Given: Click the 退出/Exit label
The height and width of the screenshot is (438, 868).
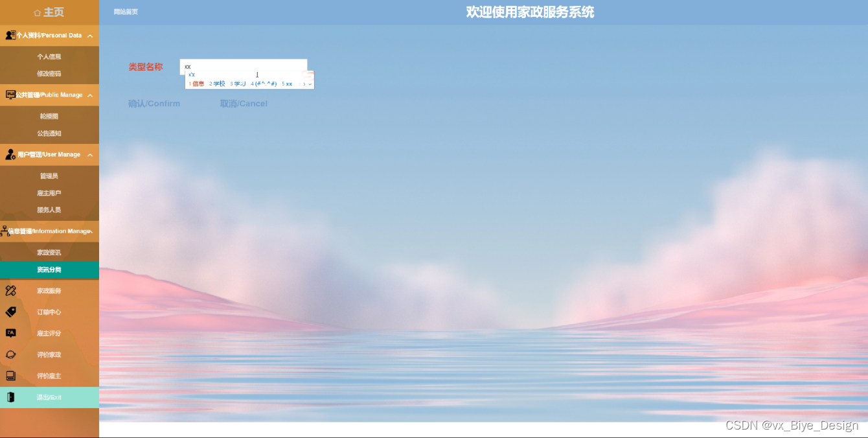Looking at the screenshot, I should point(49,398).
